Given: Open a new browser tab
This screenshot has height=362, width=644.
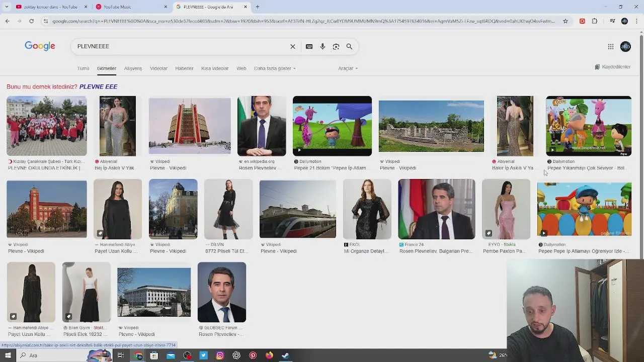Looking at the screenshot, I should (x=257, y=7).
